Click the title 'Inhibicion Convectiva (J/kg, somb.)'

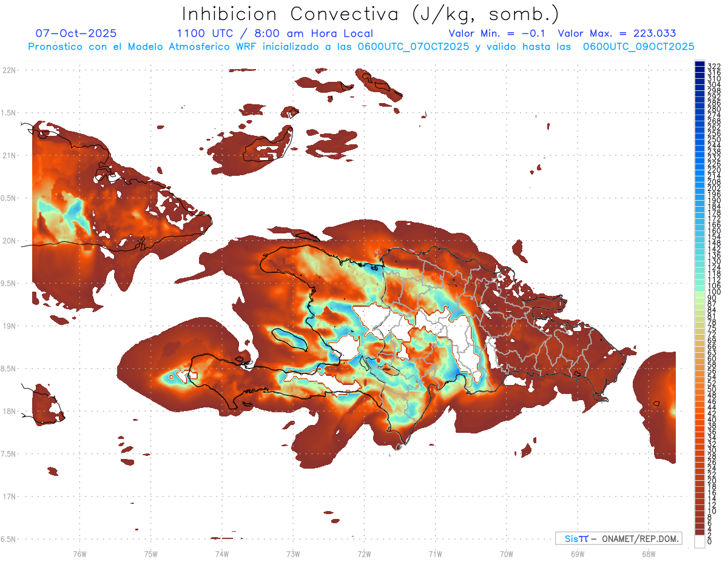point(371,14)
